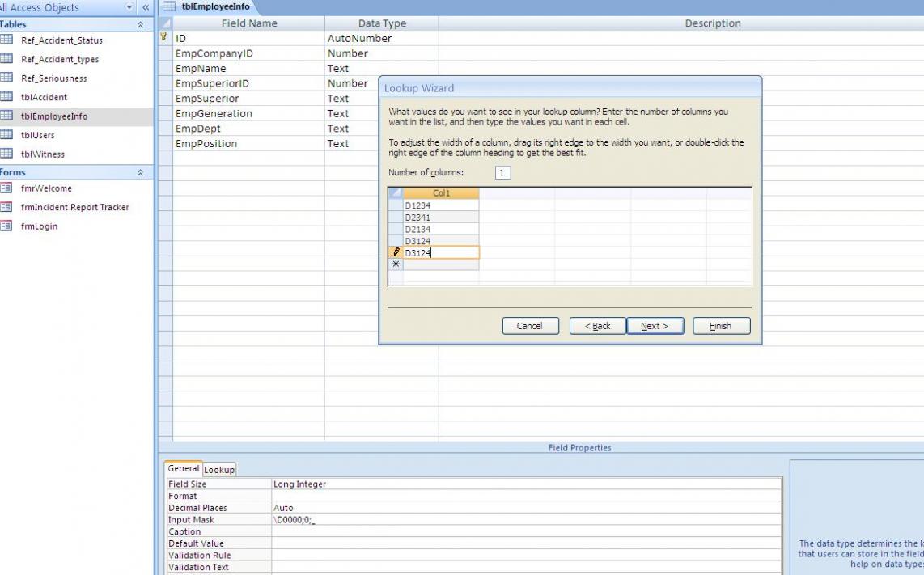
Task: Click the Ref_Accident_Status table icon
Action: [6, 40]
